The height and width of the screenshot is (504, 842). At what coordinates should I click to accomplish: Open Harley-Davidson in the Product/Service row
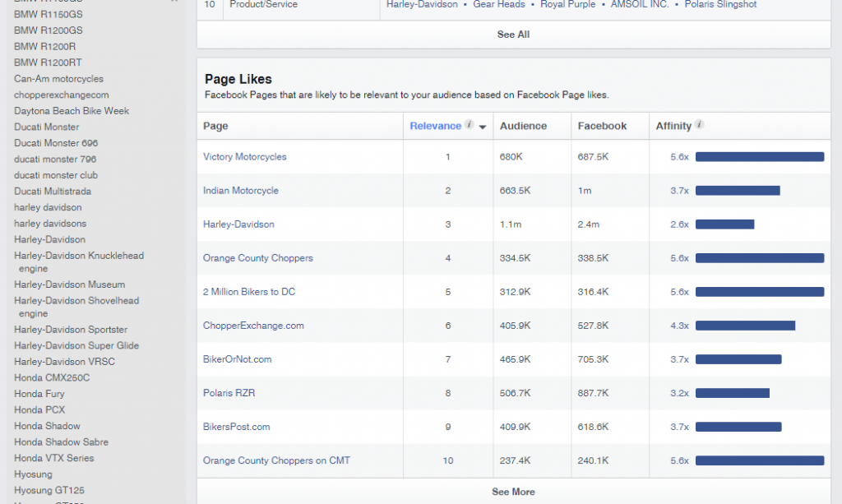422,4
